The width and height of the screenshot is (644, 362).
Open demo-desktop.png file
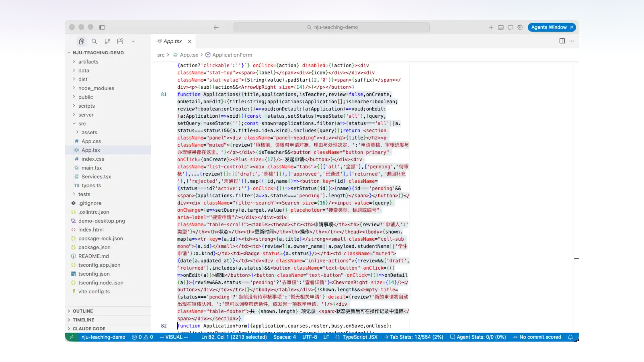[101, 221]
